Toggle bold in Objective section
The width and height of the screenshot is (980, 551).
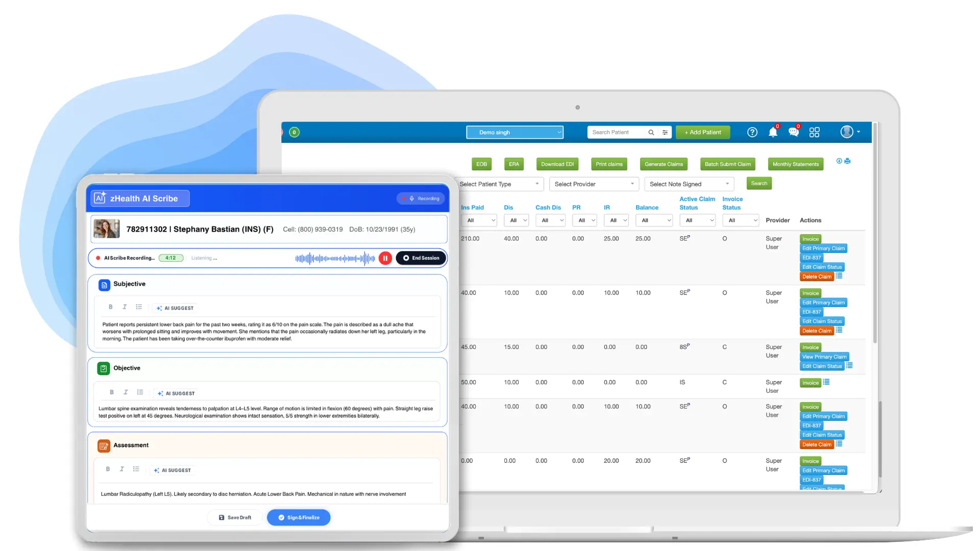pyautogui.click(x=111, y=392)
